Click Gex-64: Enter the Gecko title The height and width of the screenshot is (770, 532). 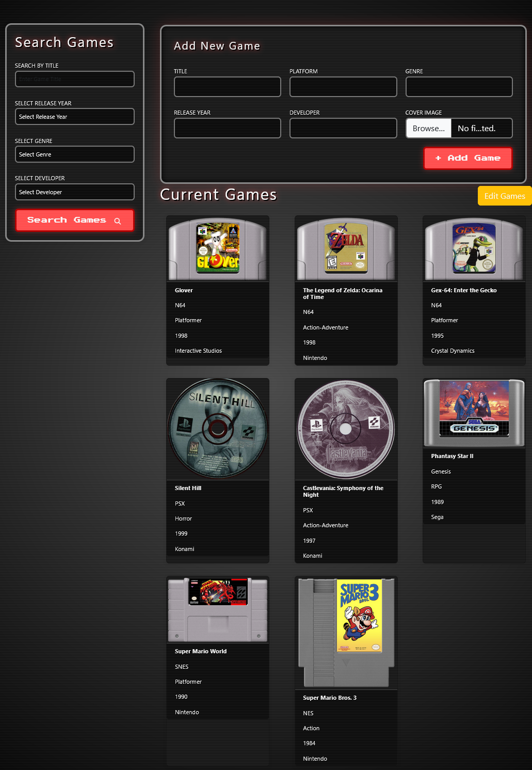(x=464, y=290)
